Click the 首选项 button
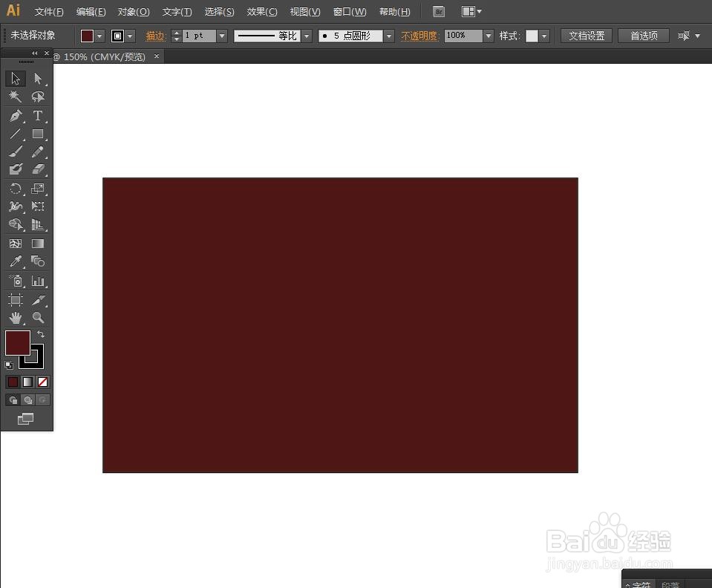Screen dimensions: 712x588 (x=644, y=36)
